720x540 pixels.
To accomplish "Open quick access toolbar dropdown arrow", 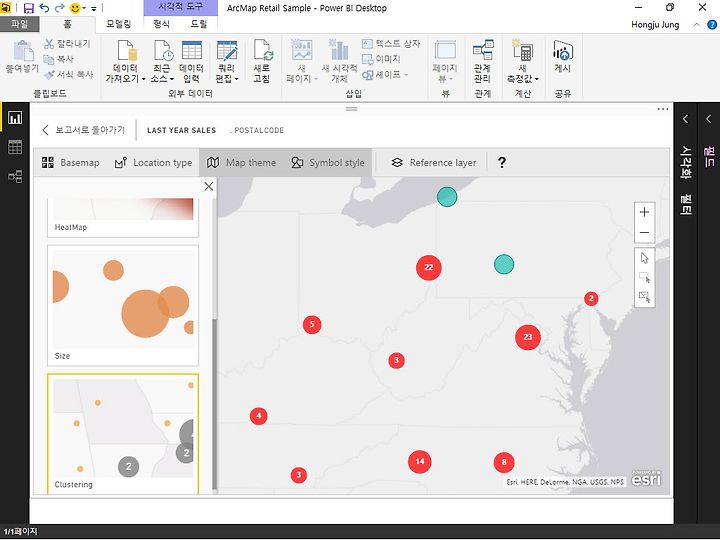I will (x=94, y=8).
